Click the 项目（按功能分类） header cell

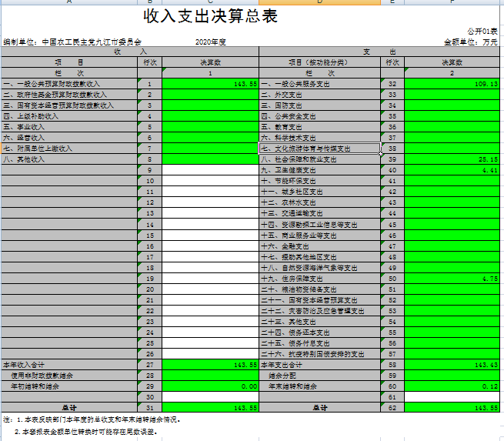click(x=319, y=62)
